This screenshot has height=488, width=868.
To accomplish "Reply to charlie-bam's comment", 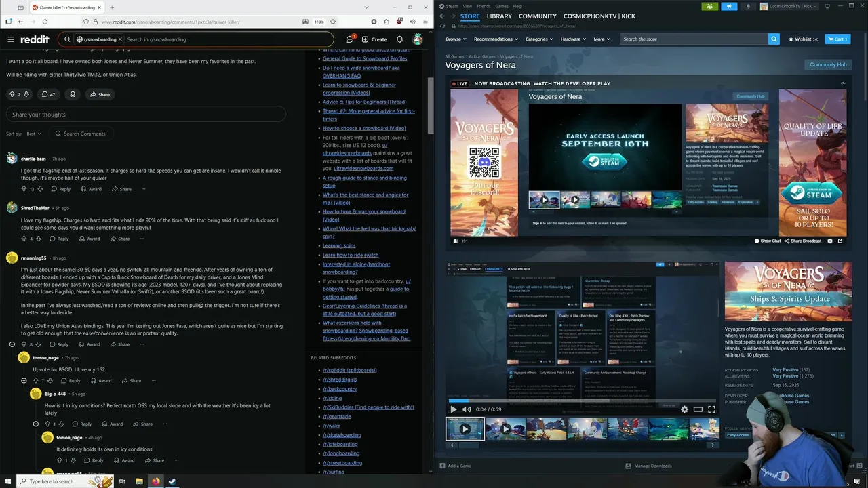I will 60,189.
